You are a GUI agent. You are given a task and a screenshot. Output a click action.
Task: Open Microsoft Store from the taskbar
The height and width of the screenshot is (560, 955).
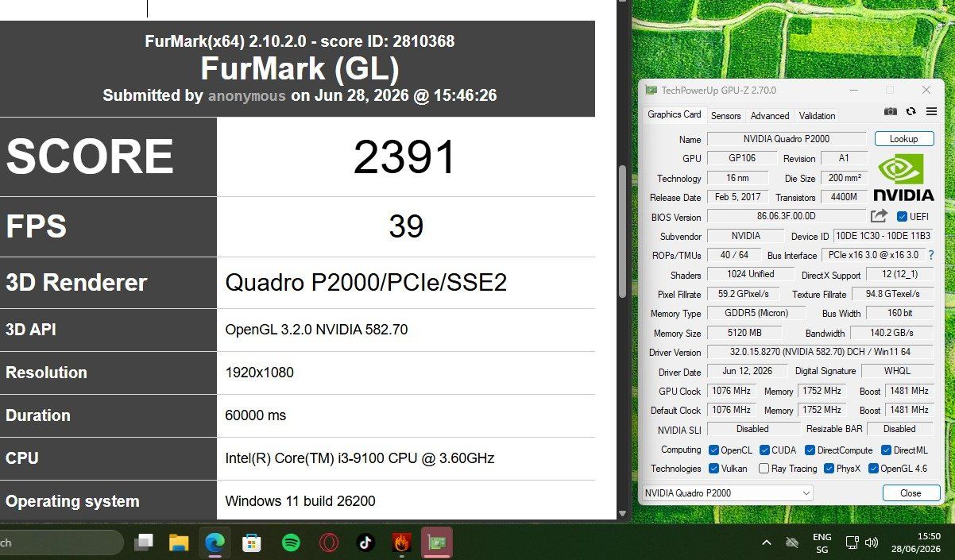tap(252, 543)
